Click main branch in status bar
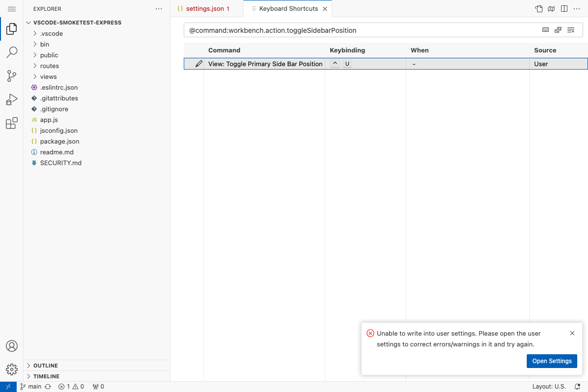Screen dimensions: 588x392 31,387
